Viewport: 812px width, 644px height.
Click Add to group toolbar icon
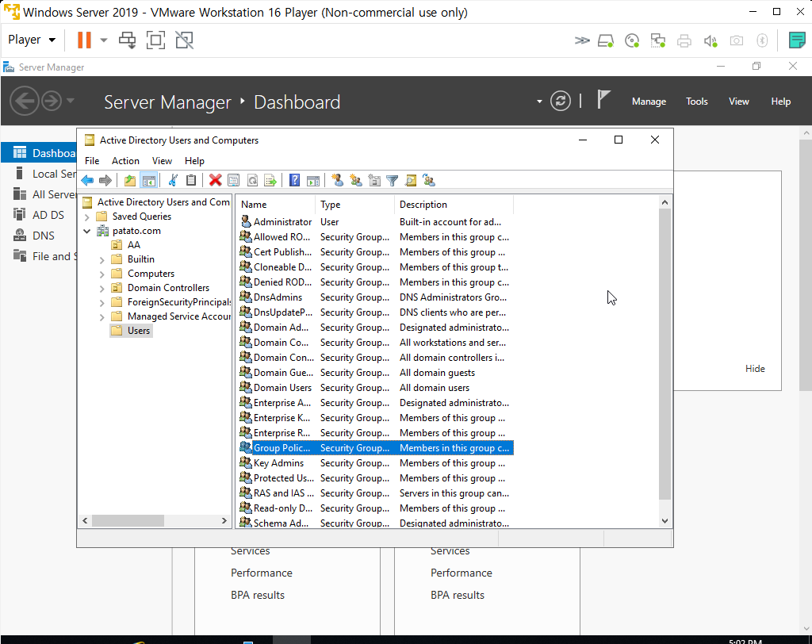pyautogui.click(x=429, y=180)
